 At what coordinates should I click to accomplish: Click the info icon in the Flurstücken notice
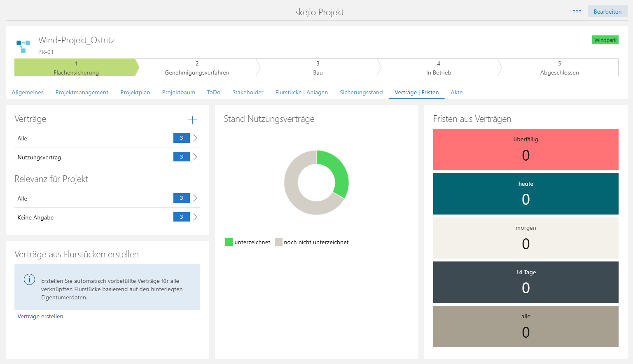[29, 279]
